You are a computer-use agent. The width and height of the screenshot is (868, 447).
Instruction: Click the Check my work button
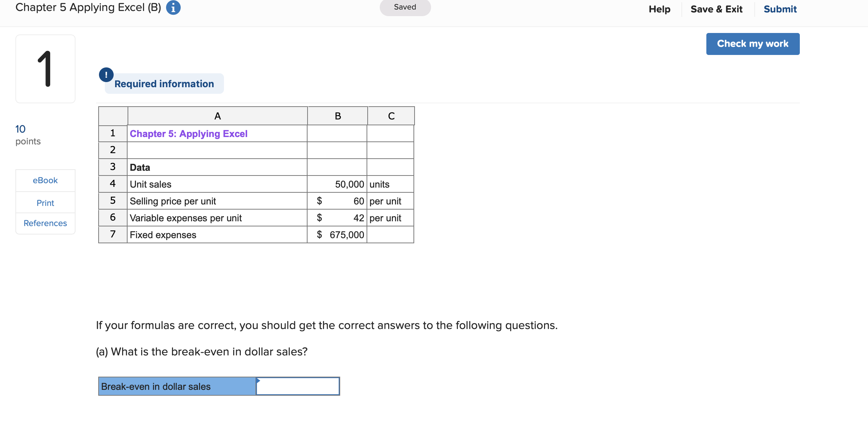753,44
